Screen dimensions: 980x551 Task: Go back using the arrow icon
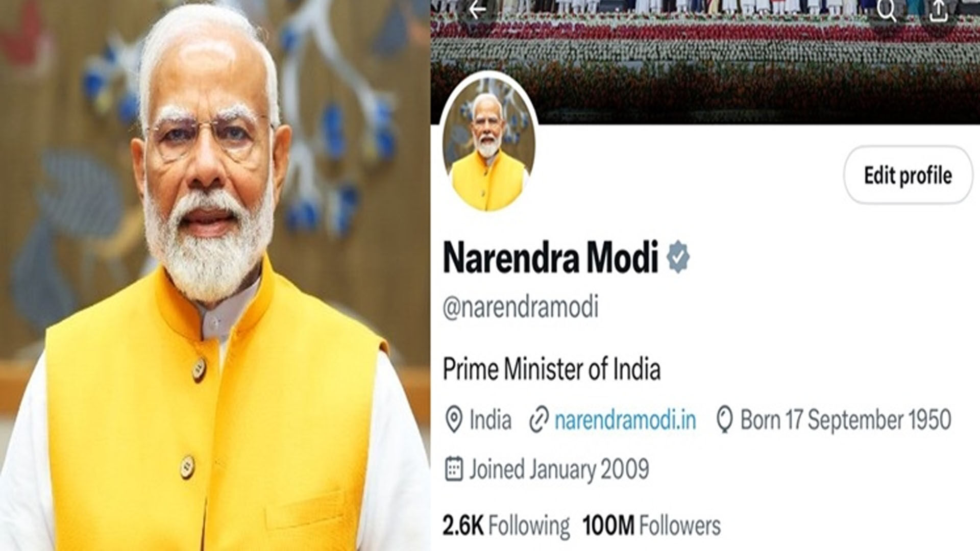(x=477, y=10)
